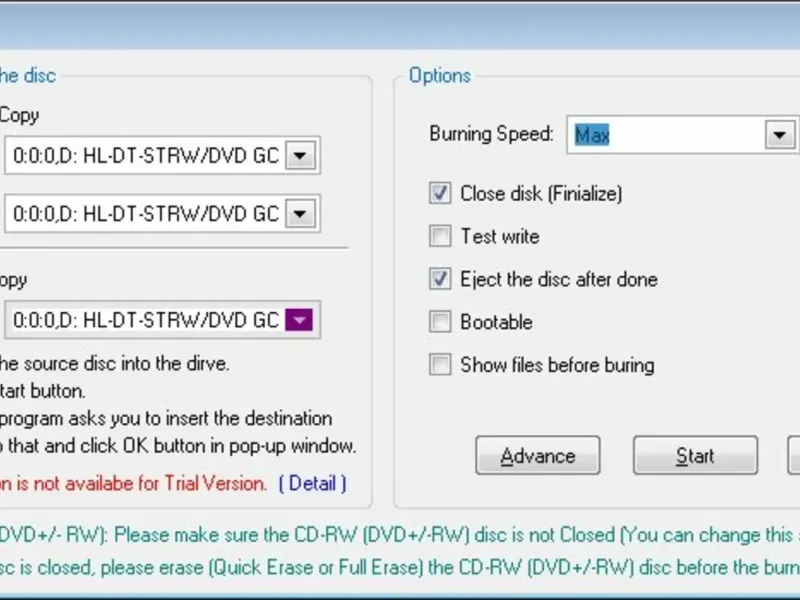Open the blue ( Detail ) link

tap(313, 484)
